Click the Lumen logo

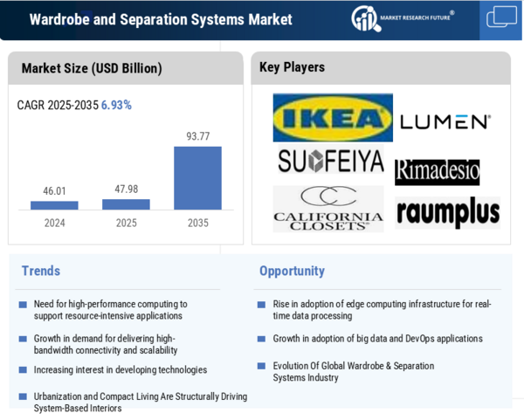(x=445, y=121)
